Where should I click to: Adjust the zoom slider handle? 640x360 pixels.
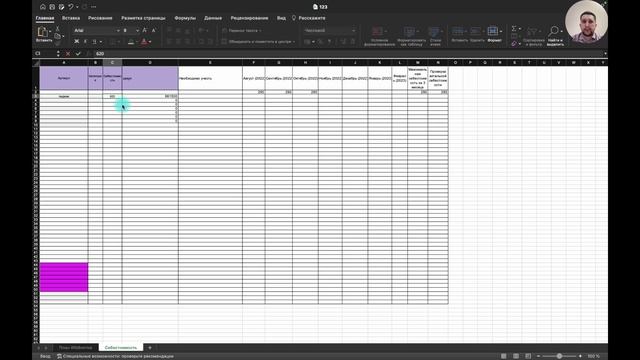[559, 356]
